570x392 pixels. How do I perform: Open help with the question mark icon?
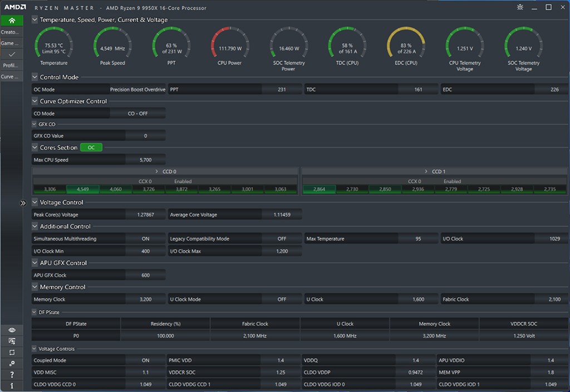[x=12, y=375]
